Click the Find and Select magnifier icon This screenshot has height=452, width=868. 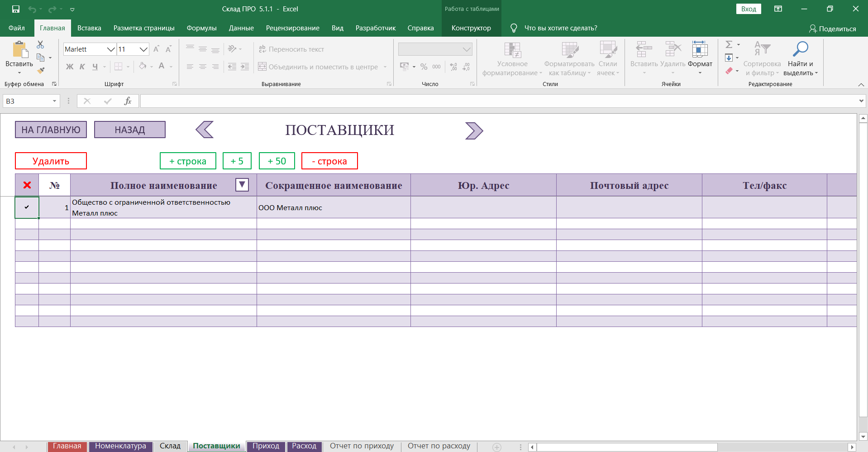800,49
